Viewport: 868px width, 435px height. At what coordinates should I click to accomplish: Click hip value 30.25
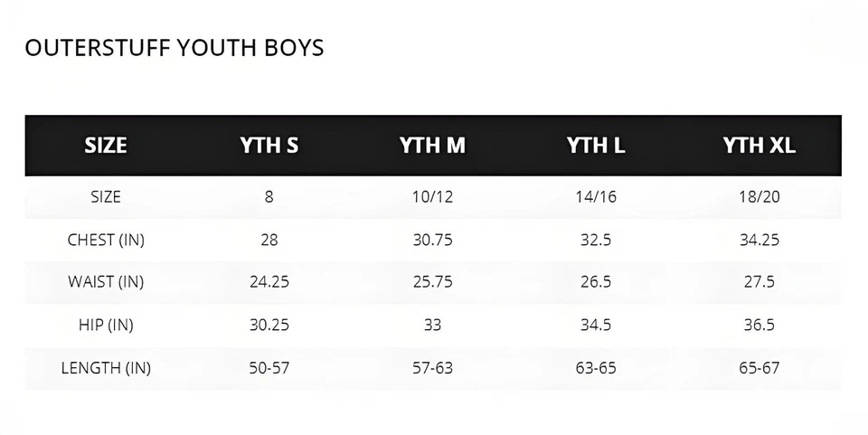tap(269, 325)
